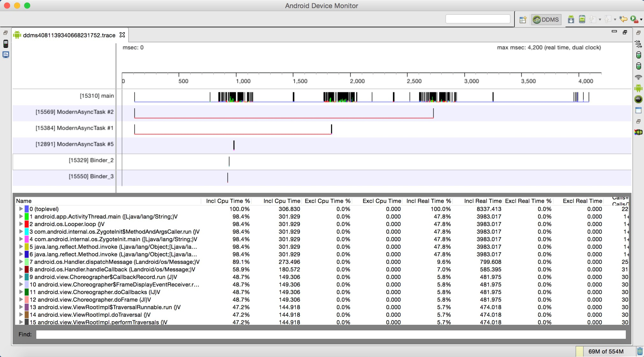Viewport: 644px width, 357px height.
Task: Click the device phone icon in left sidebar
Action: 6,44
